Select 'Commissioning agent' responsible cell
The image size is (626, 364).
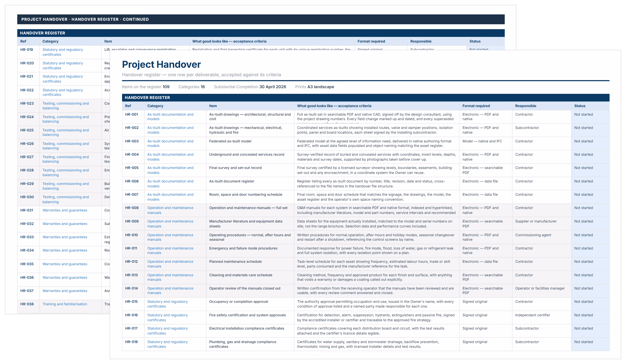542,238
